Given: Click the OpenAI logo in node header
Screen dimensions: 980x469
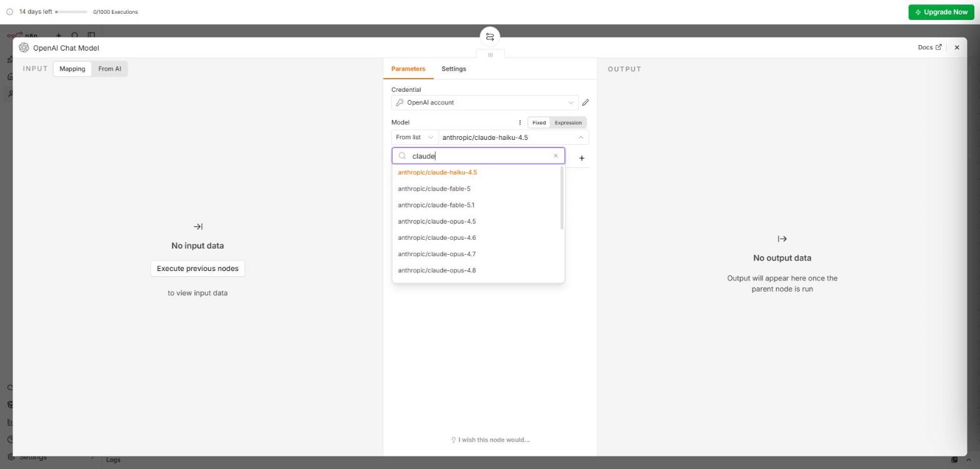Looking at the screenshot, I should [24, 48].
